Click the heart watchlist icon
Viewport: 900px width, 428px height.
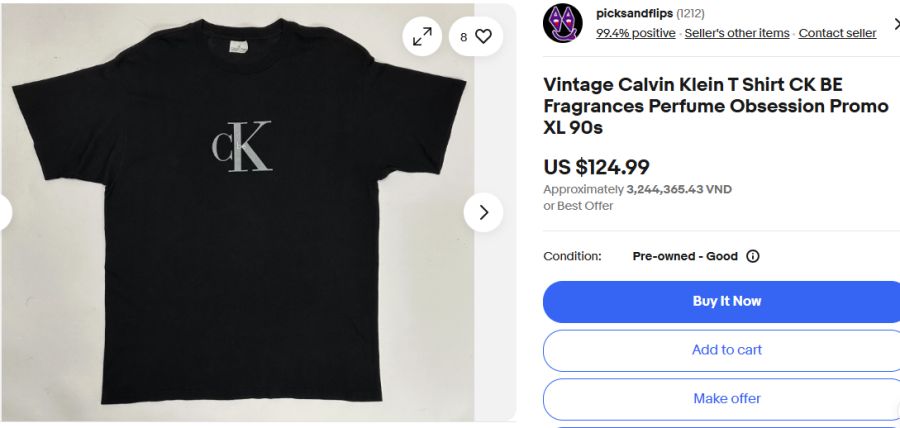point(483,37)
